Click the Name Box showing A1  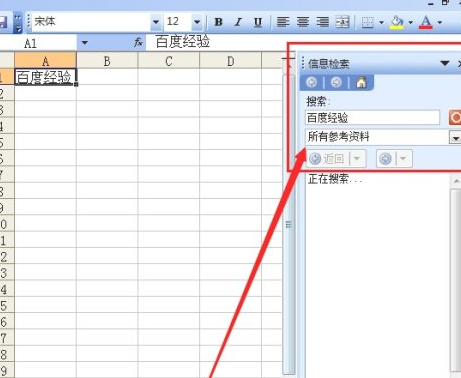pos(38,43)
